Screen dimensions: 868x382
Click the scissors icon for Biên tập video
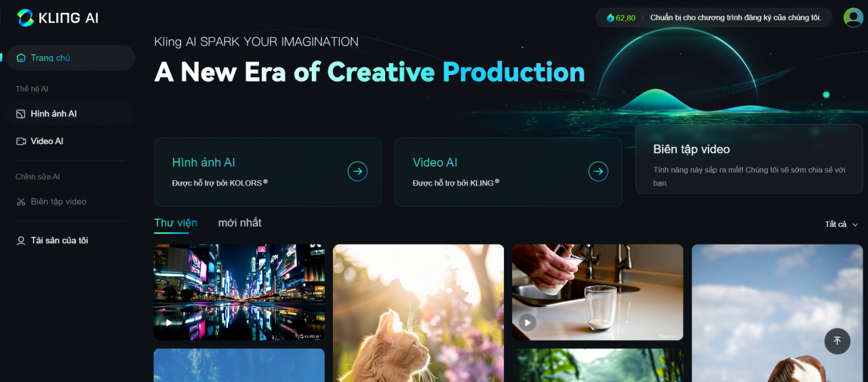[21, 202]
